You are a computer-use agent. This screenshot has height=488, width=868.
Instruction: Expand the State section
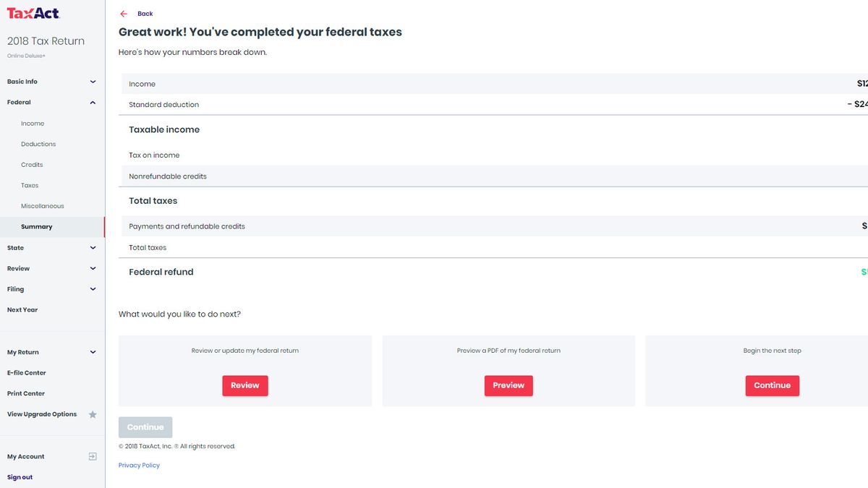[x=93, y=248]
